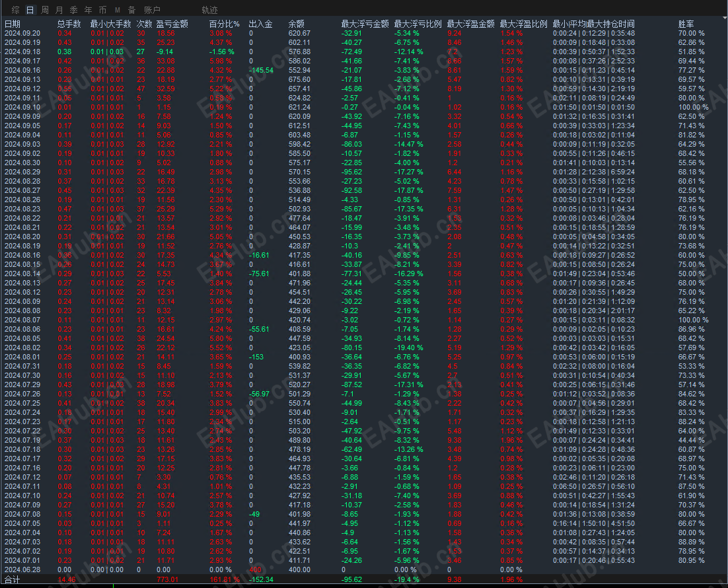Screen dimensions: 728x588
Task: Select the 年 yearly tab
Action: (88, 10)
